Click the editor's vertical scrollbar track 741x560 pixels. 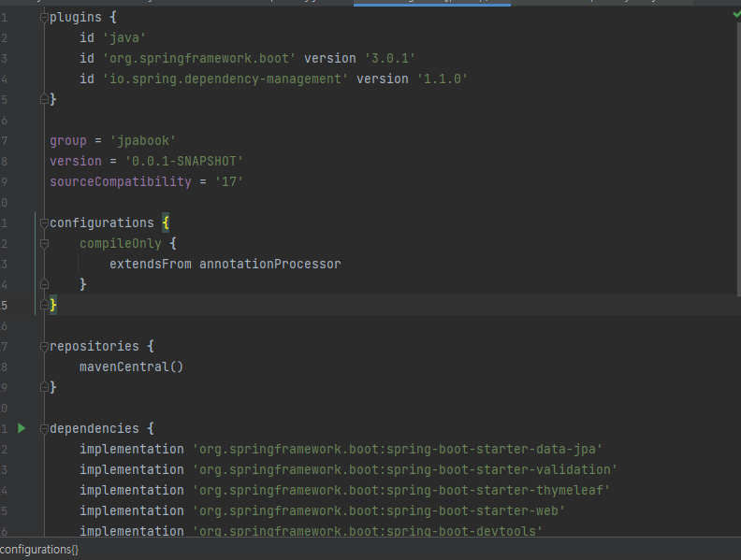pyautogui.click(x=736, y=280)
